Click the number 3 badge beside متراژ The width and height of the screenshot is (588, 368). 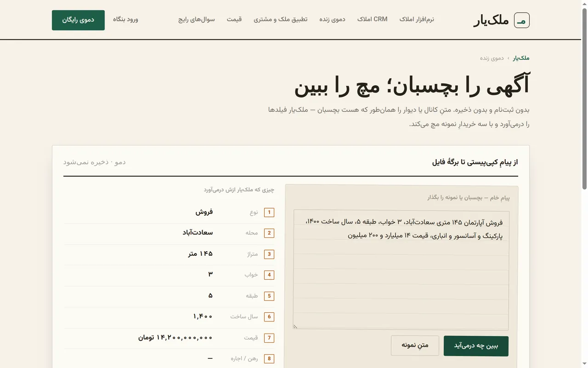point(269,254)
